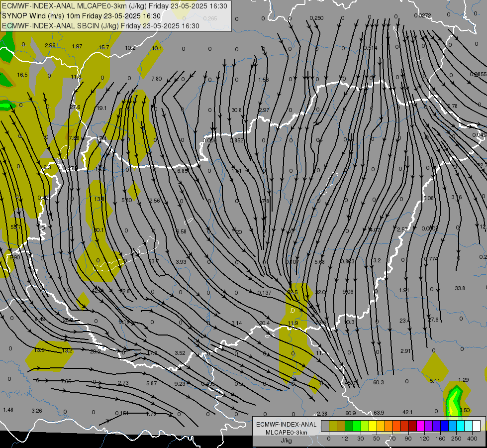Click the SYNOP Wind 10m header line

(82, 16)
